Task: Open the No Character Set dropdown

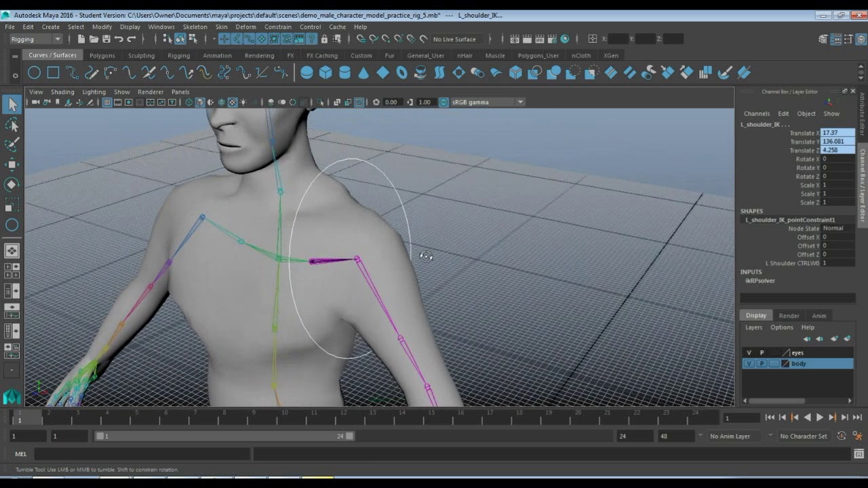Action: pyautogui.click(x=804, y=436)
